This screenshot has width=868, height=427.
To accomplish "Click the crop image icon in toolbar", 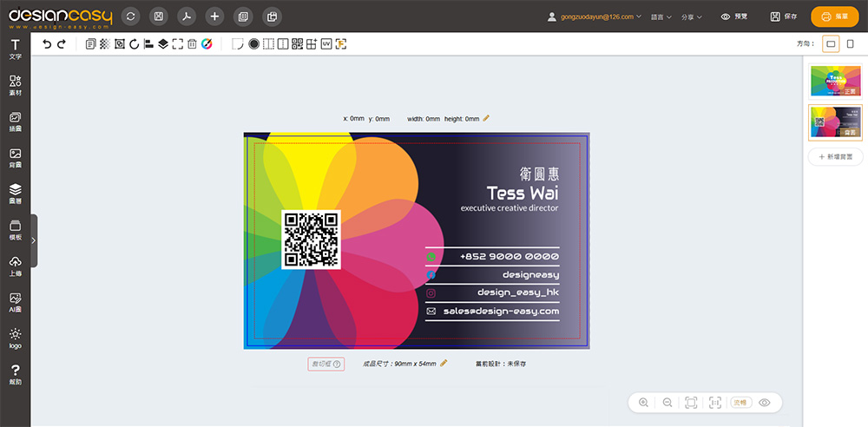I will pyautogui.click(x=120, y=44).
